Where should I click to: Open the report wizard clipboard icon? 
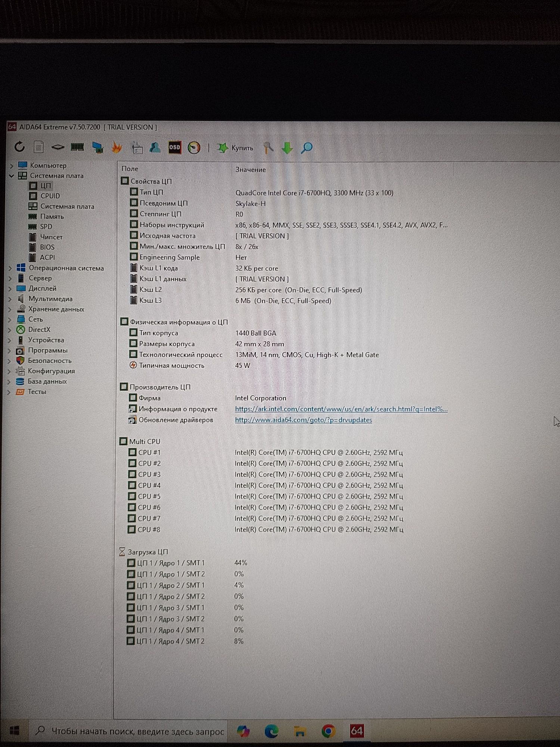[137, 148]
